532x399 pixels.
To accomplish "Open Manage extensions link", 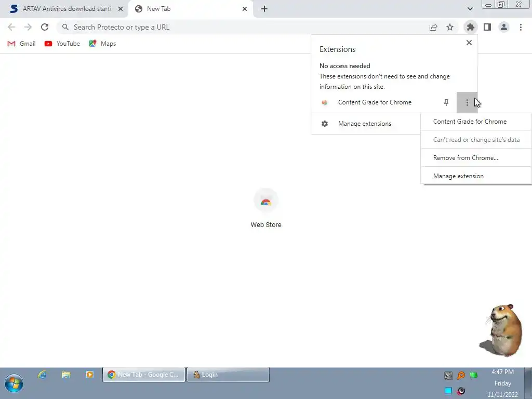I will click(x=365, y=124).
